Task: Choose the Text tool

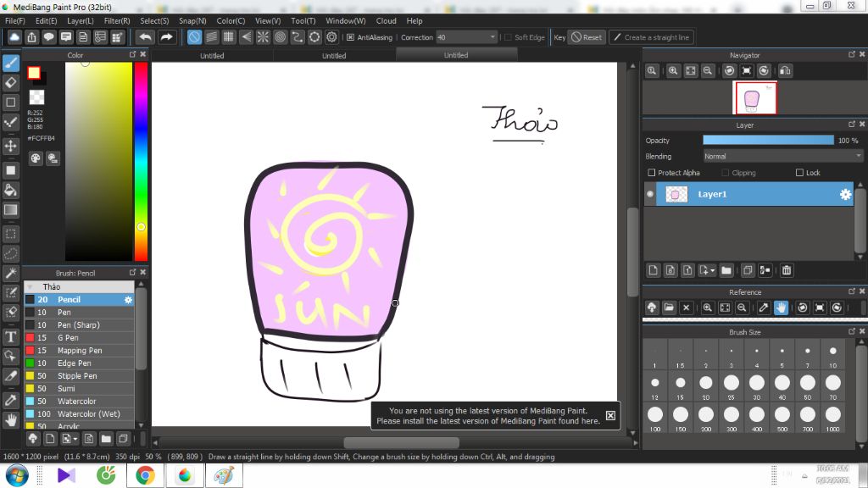Action: 10,336
